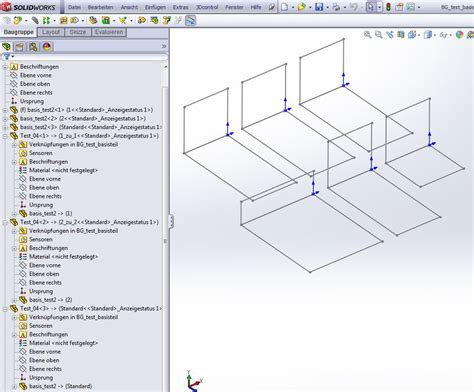Open the dropdown arrow beside the Save icon
474x392 pixels.
(327, 7)
